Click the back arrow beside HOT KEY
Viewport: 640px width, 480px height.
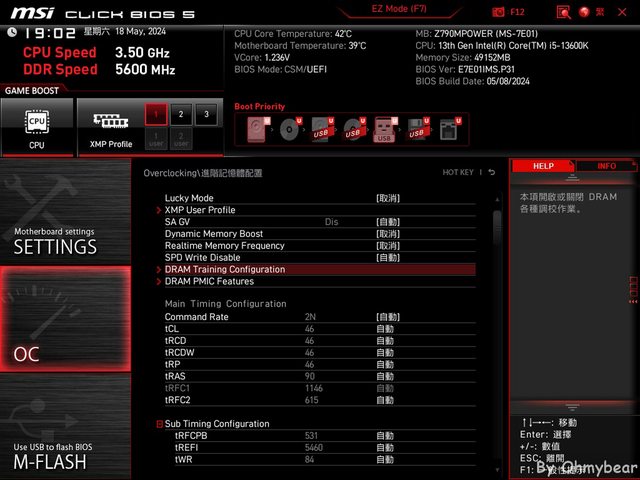coord(491,173)
